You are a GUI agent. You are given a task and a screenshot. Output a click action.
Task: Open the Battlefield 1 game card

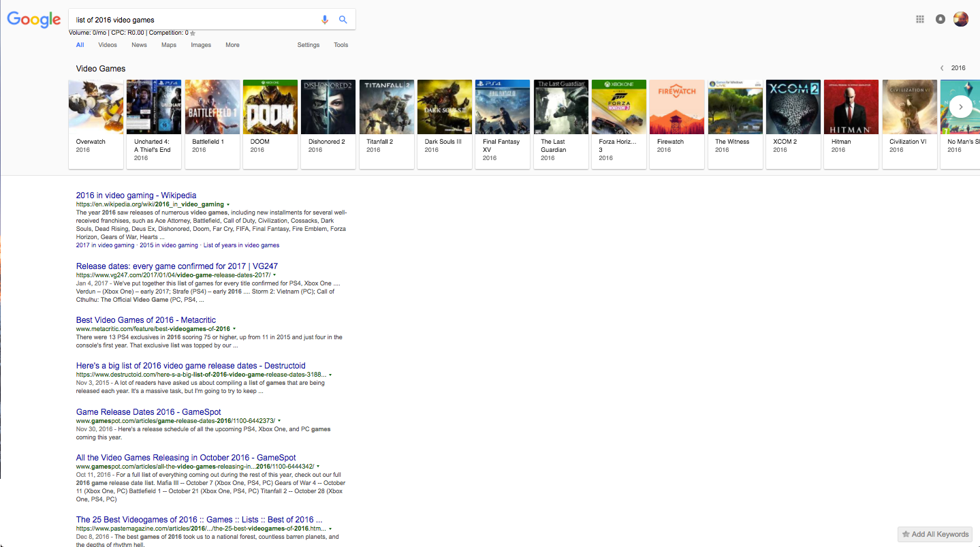coord(212,124)
